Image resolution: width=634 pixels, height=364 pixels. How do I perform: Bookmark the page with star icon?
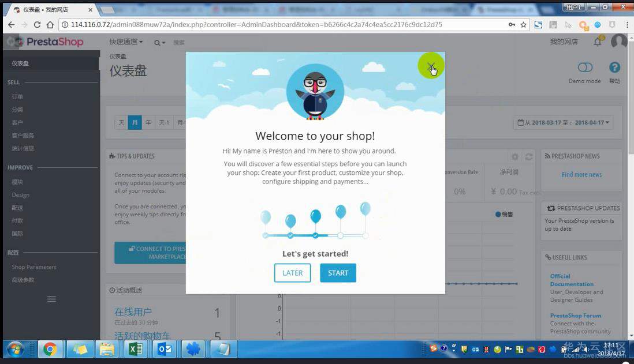(x=524, y=25)
